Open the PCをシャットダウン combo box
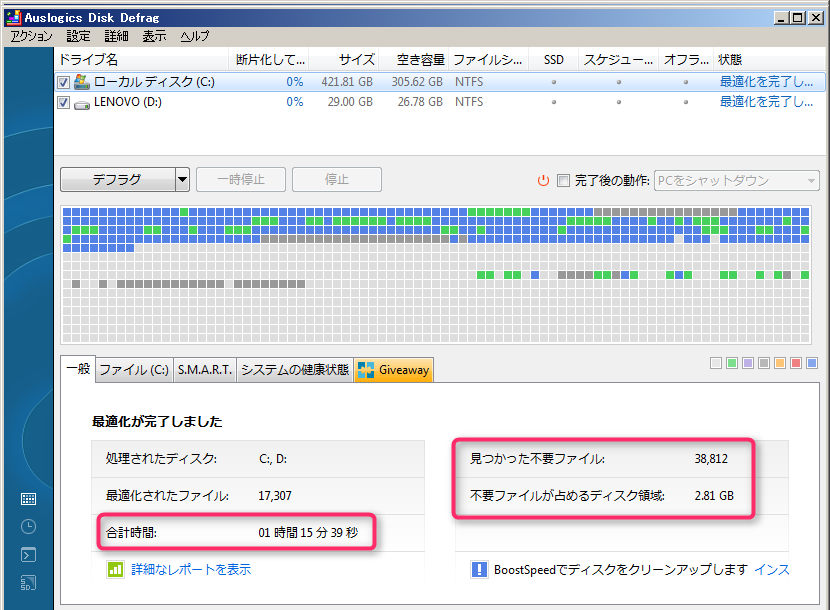830x610 pixels. tap(736, 181)
